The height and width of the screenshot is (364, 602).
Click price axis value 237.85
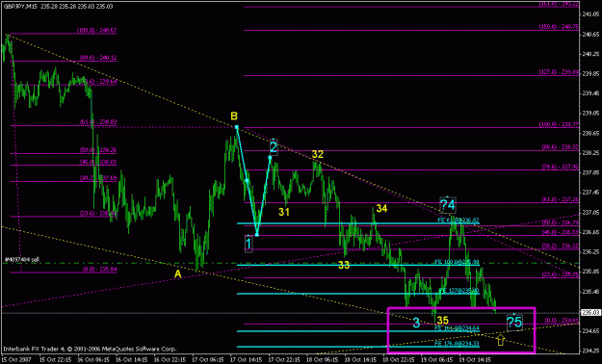589,172
